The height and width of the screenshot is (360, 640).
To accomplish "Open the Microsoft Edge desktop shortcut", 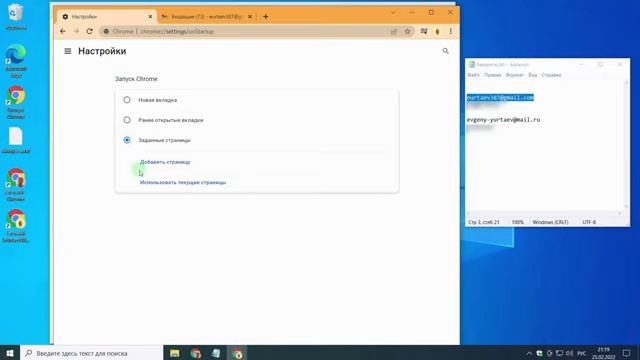I will point(16,61).
